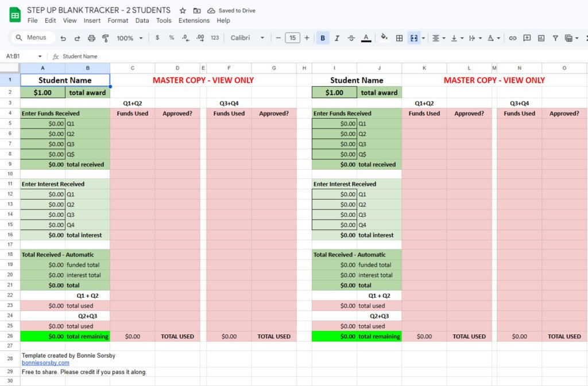Insert a chart using the toolbar icon
Screen dimensions: 588x386
(x=540, y=38)
